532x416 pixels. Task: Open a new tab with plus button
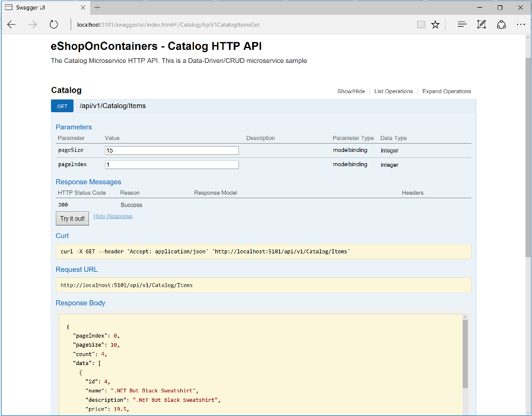click(x=97, y=8)
